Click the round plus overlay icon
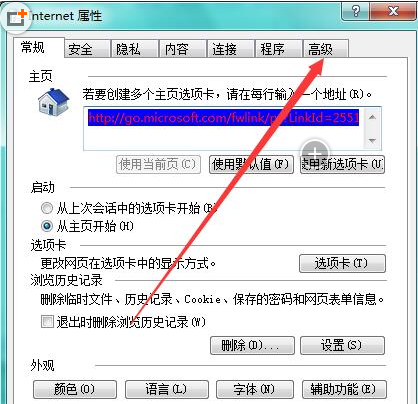This screenshot has width=418, height=404. [315, 154]
